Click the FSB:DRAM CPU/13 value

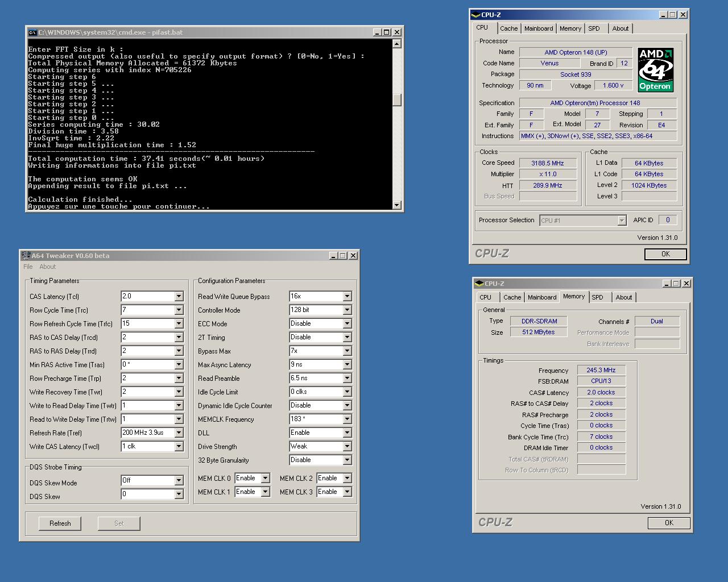tap(601, 381)
